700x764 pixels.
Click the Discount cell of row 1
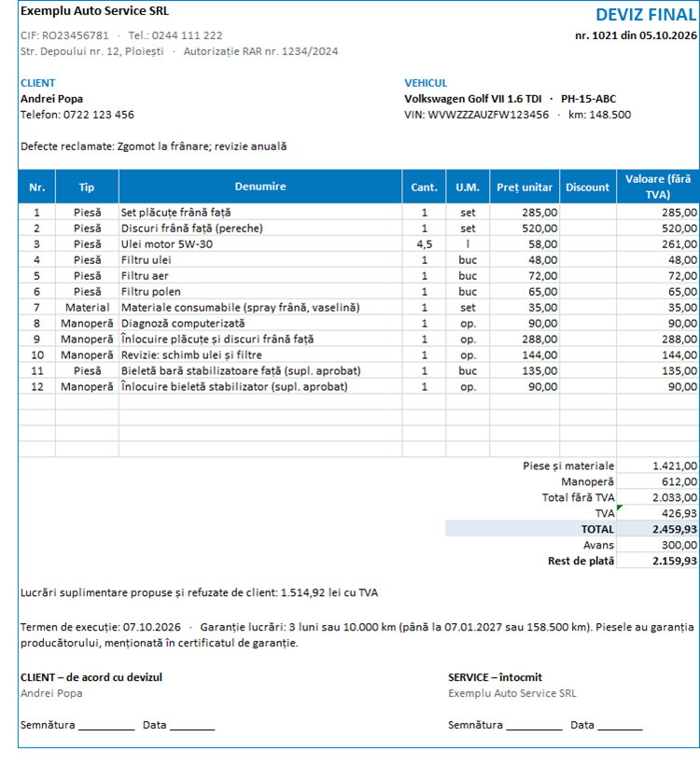588,213
